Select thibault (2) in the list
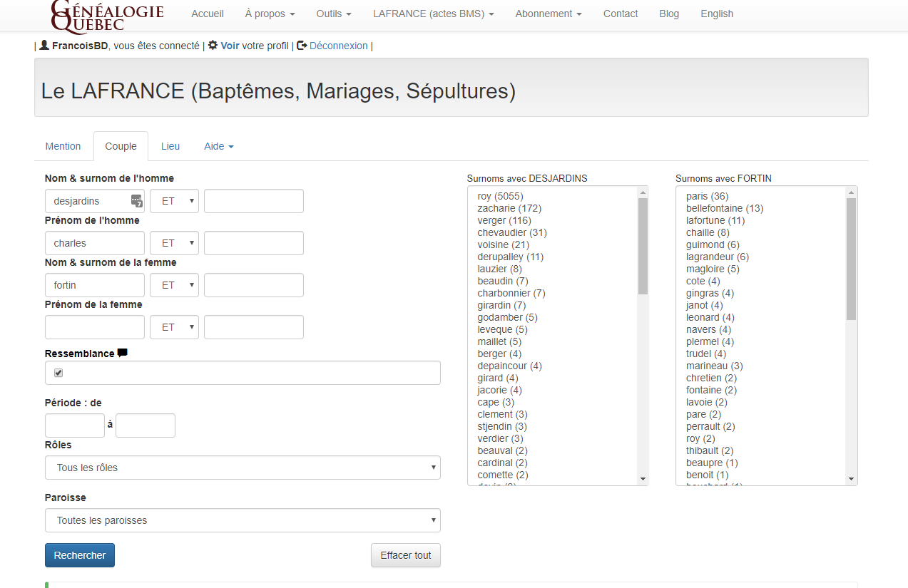 coord(710,450)
